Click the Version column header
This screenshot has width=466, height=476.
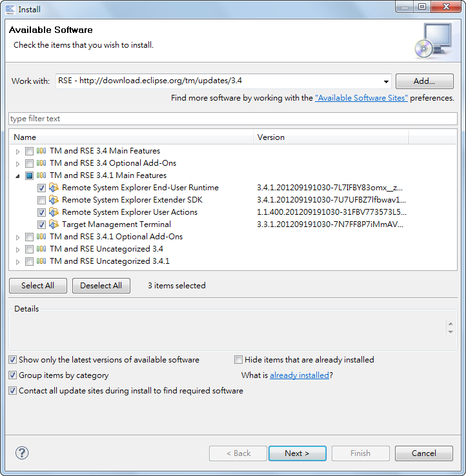(x=331, y=137)
